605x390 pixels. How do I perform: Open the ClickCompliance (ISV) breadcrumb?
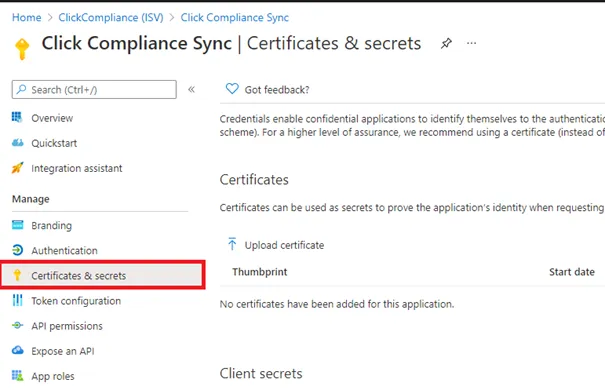pyautogui.click(x=111, y=17)
